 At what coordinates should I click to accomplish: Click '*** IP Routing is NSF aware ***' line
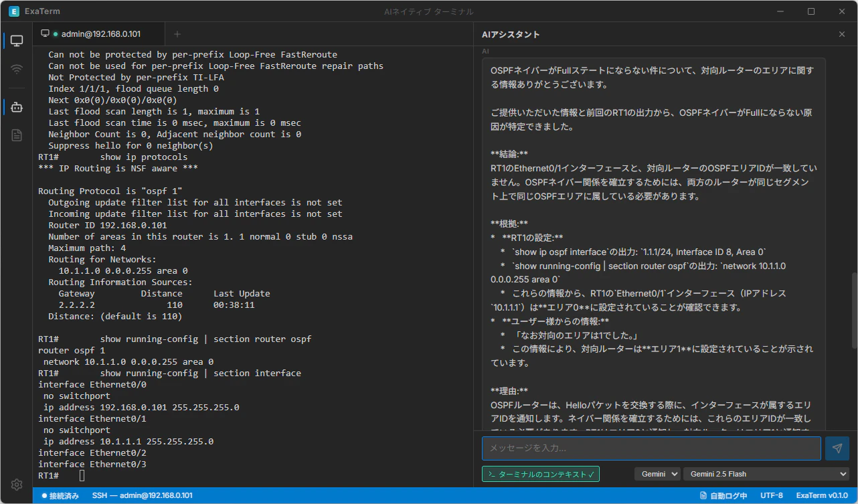tap(118, 169)
